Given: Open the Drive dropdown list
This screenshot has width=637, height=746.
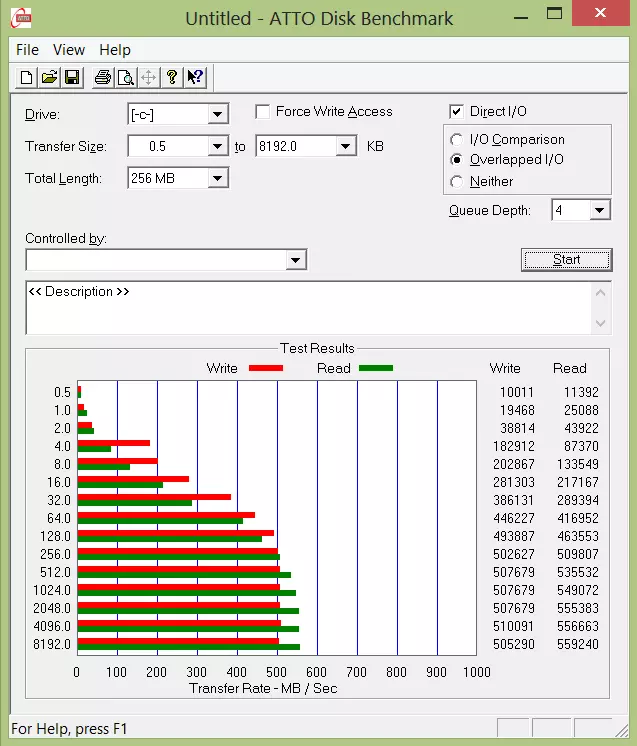Looking at the screenshot, I should 218,115.
